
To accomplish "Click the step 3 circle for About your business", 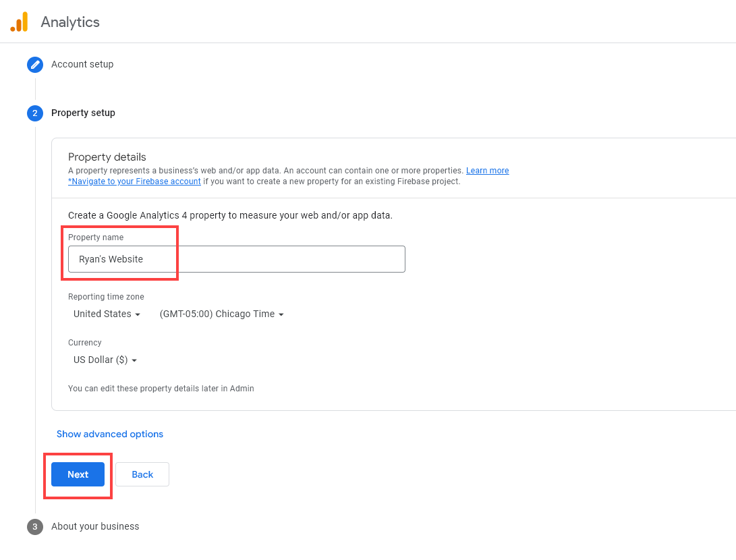I will pos(35,527).
